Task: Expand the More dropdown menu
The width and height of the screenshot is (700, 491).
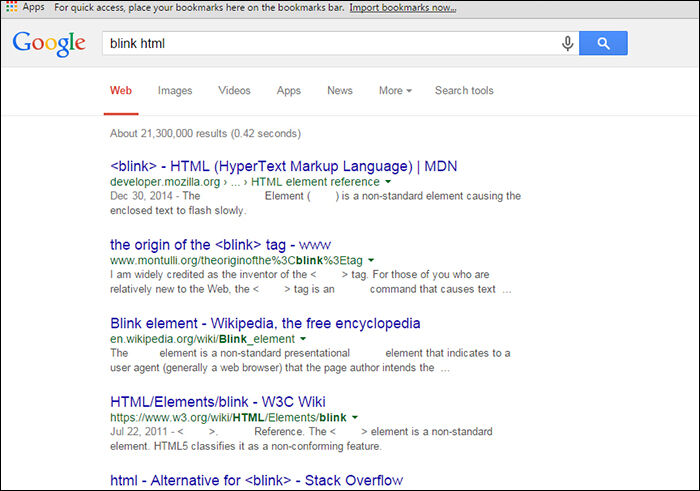Action: tap(395, 91)
